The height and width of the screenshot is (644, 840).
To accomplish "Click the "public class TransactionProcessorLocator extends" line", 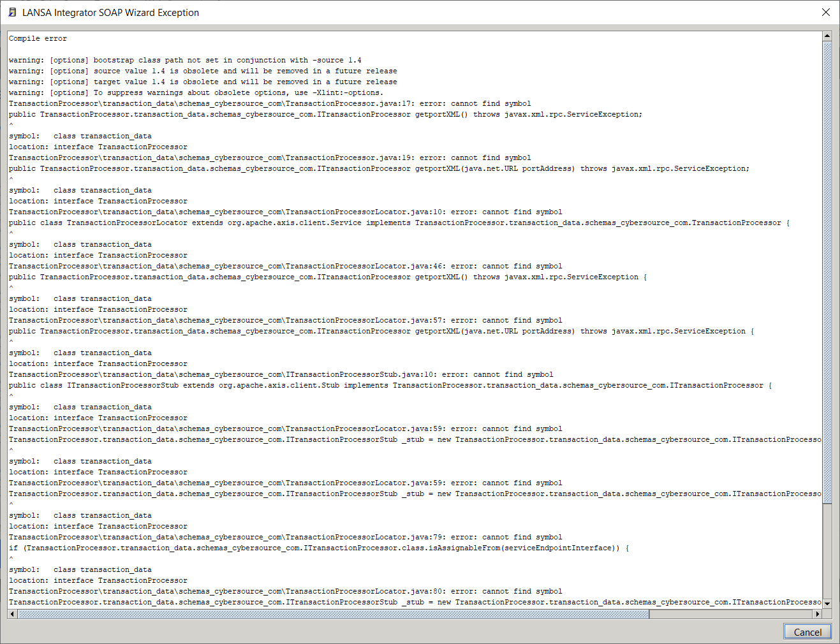I will (x=399, y=223).
